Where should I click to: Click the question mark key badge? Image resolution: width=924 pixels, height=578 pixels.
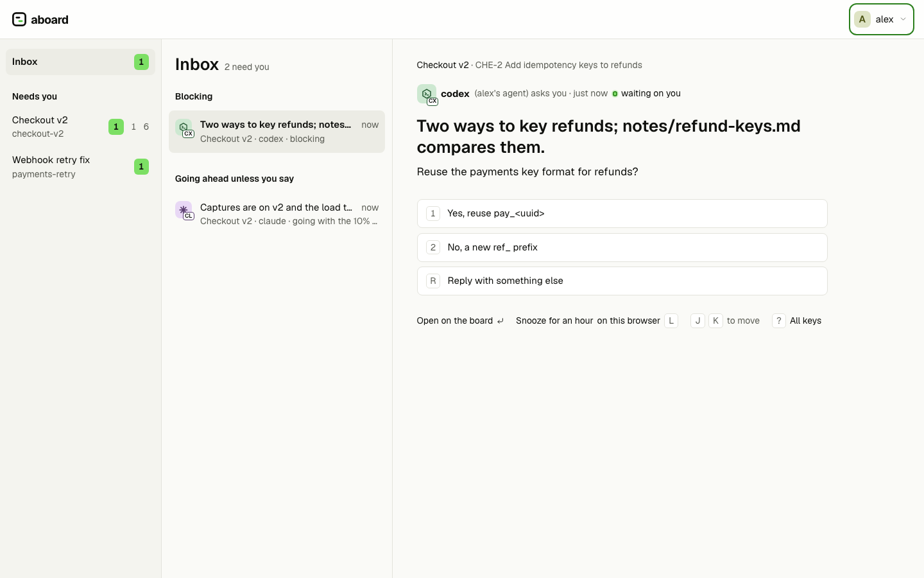(779, 320)
